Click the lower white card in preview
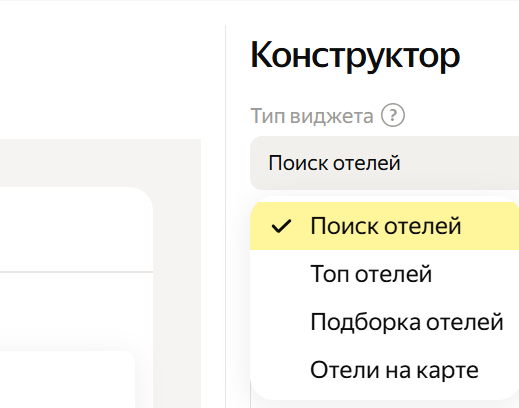This screenshot has width=519, height=408. pyautogui.click(x=67, y=380)
